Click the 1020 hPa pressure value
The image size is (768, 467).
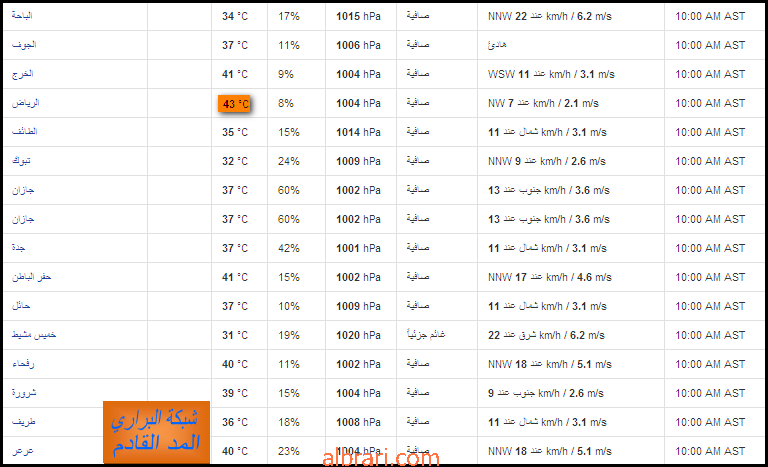[358, 335]
